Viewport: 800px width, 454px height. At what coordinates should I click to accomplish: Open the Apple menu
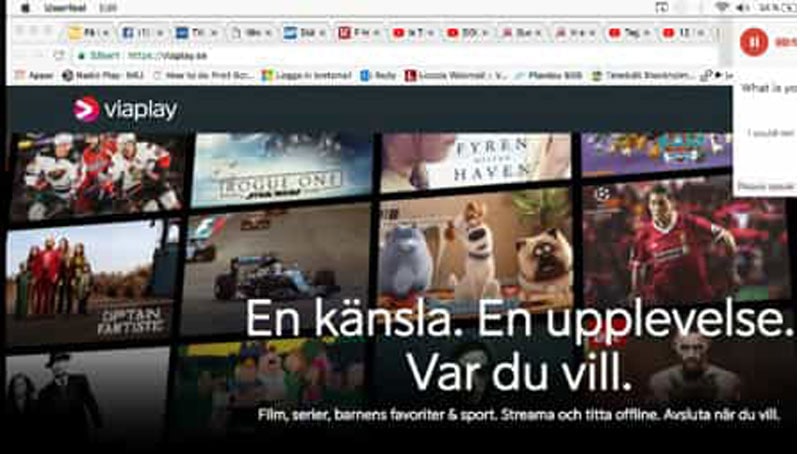point(23,8)
